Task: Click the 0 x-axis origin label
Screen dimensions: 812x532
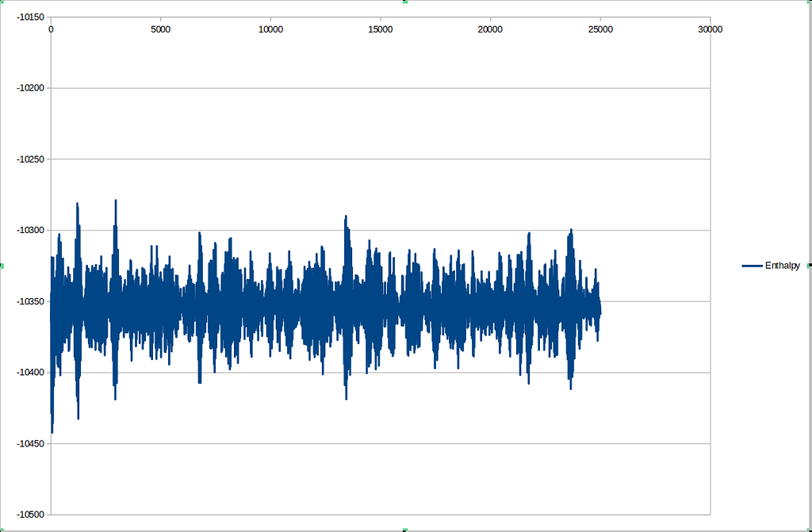Action: 51,29
